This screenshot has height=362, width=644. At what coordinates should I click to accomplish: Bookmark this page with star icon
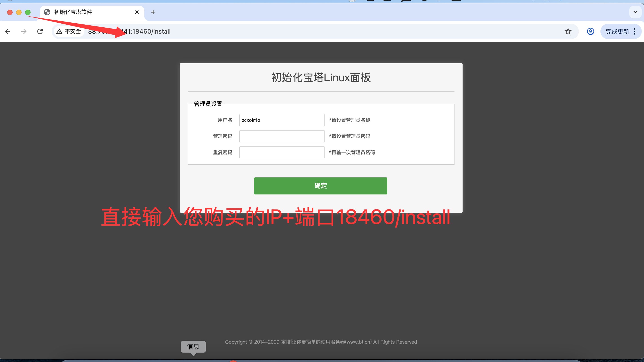click(x=568, y=31)
